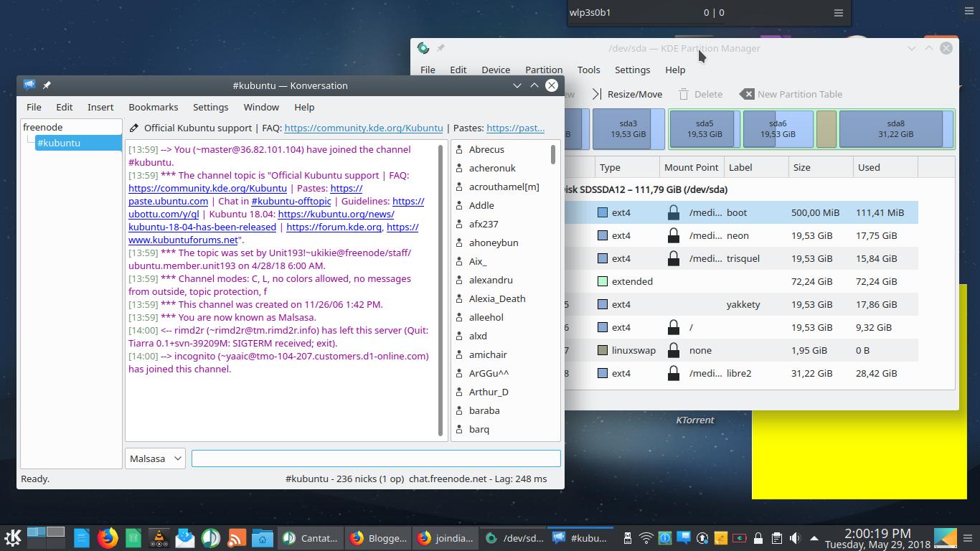
Task: Open the software updates tray icon
Action: (702, 538)
